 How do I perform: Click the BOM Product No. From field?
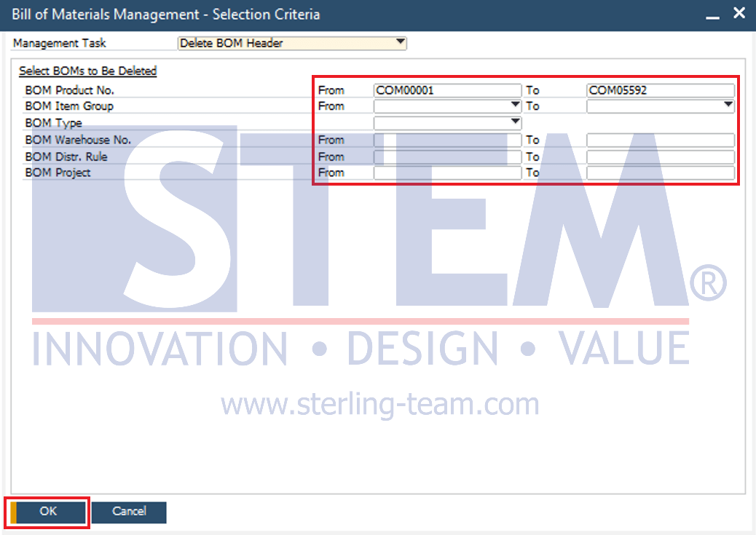tap(447, 91)
